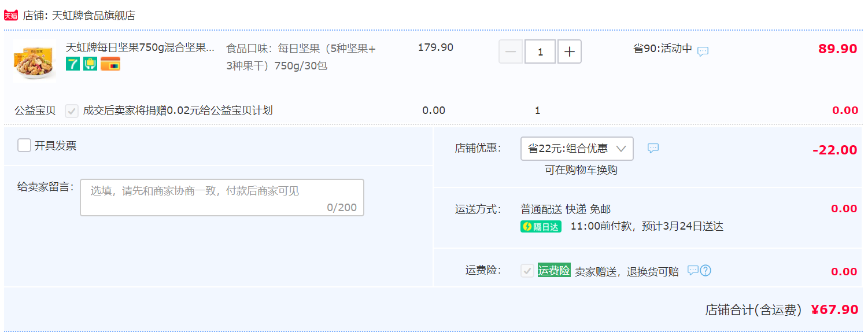Toggle the 公益宝贝 donation checkbox

(72, 110)
